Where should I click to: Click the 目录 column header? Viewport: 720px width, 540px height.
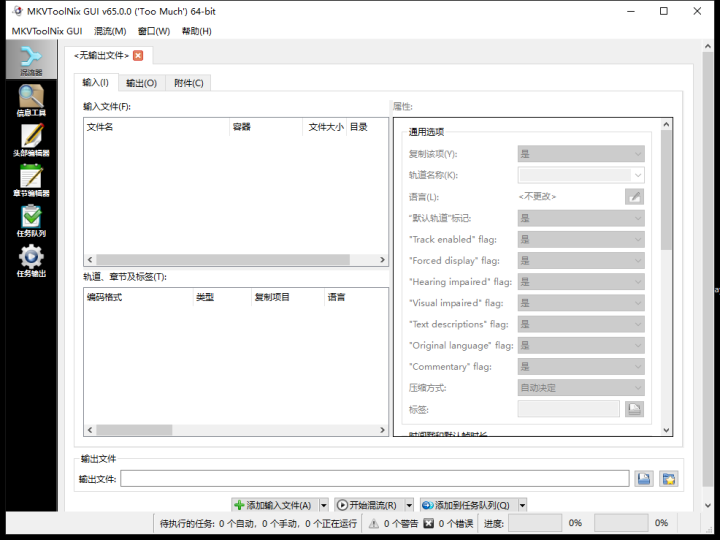(367, 127)
